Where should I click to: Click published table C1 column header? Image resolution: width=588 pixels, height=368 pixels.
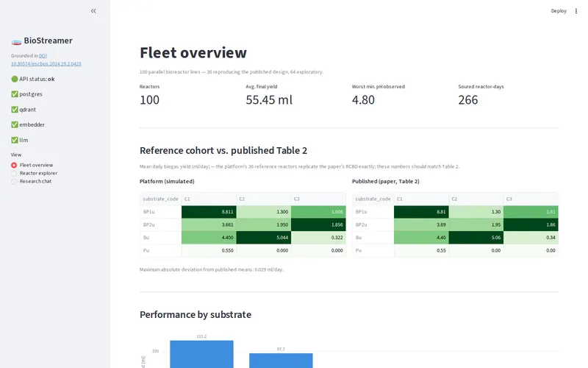point(421,199)
